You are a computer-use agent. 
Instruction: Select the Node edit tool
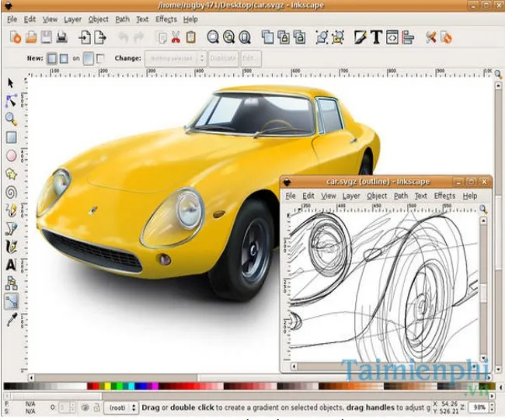[x=11, y=101]
